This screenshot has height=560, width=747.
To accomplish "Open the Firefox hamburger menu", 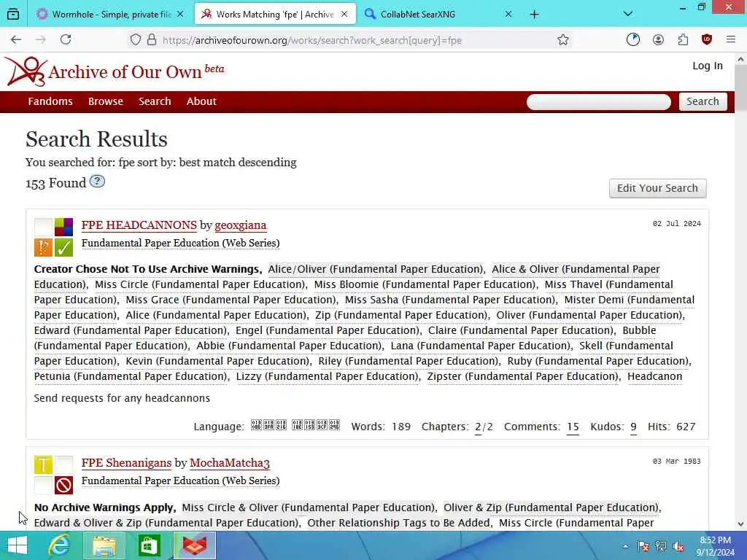I will 731,40.
